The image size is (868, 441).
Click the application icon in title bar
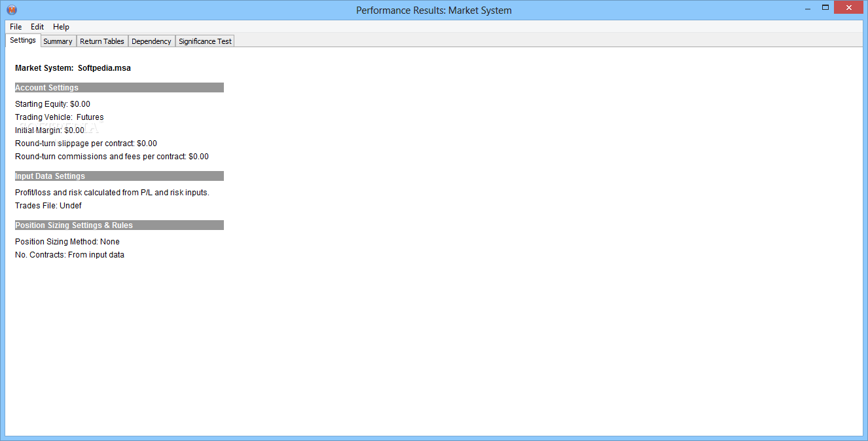[12, 10]
